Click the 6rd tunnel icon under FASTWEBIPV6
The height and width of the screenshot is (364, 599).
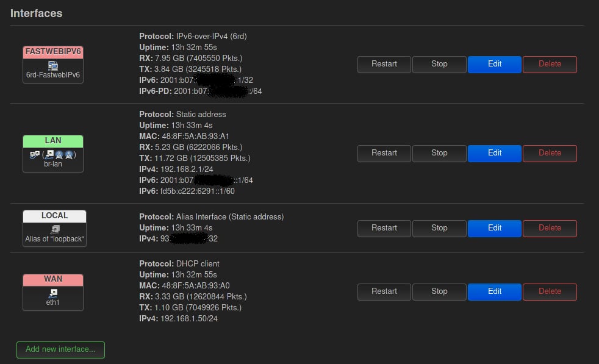(x=53, y=65)
